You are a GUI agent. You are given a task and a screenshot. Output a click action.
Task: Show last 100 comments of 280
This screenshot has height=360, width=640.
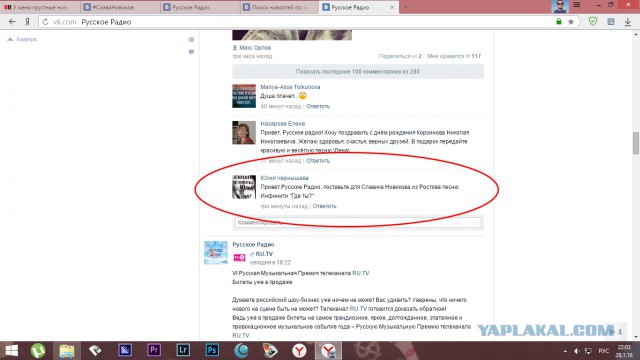pyautogui.click(x=358, y=71)
